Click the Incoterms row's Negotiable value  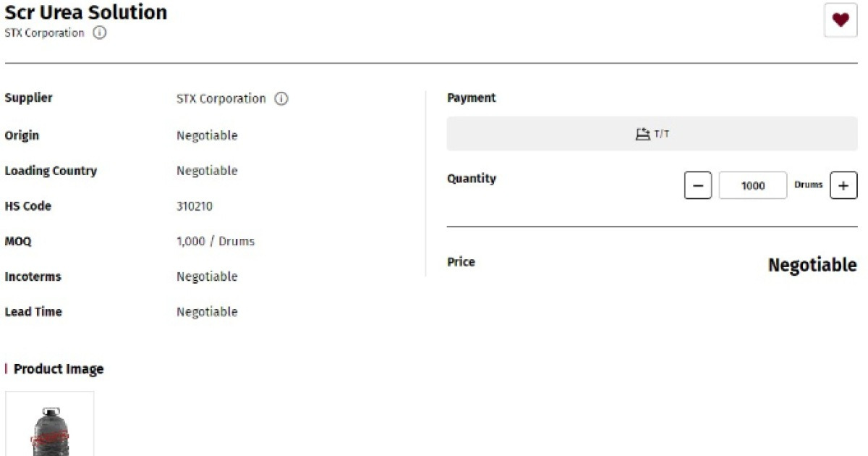(207, 276)
